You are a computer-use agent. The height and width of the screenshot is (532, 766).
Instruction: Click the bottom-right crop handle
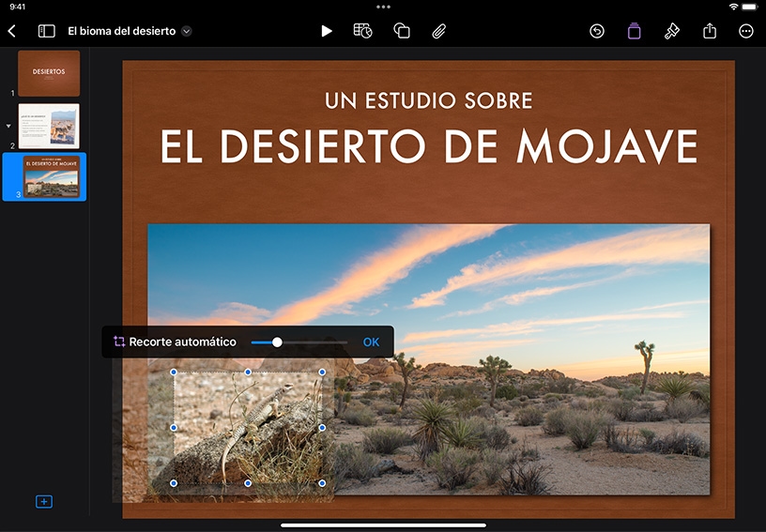322,483
